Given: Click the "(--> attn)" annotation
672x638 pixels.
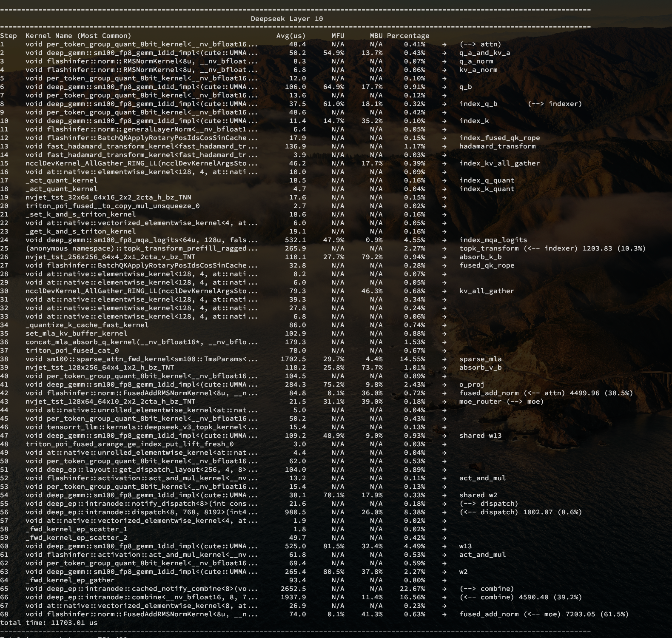Looking at the screenshot, I should [480, 44].
